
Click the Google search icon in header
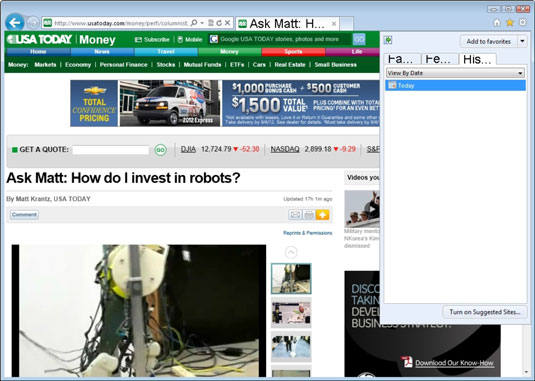pyautogui.click(x=214, y=39)
